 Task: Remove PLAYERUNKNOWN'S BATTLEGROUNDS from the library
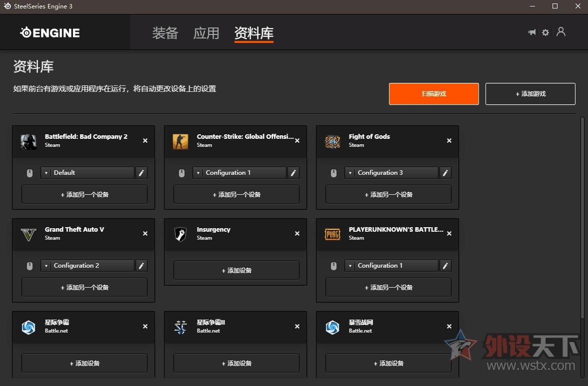(x=449, y=233)
